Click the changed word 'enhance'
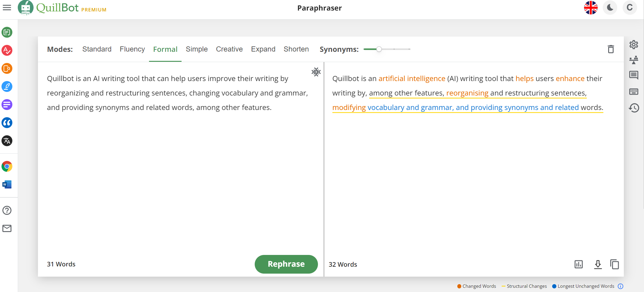 pos(570,79)
